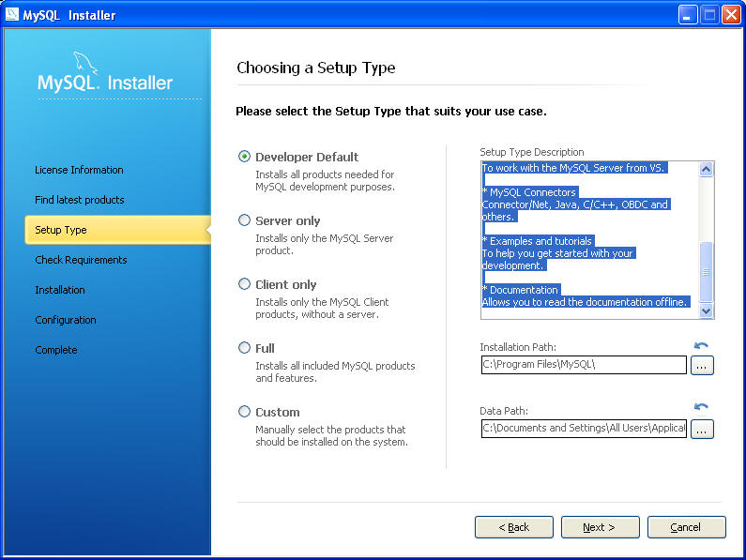Minimize the MySQL Installer window
The image size is (746, 560).
pos(688,15)
